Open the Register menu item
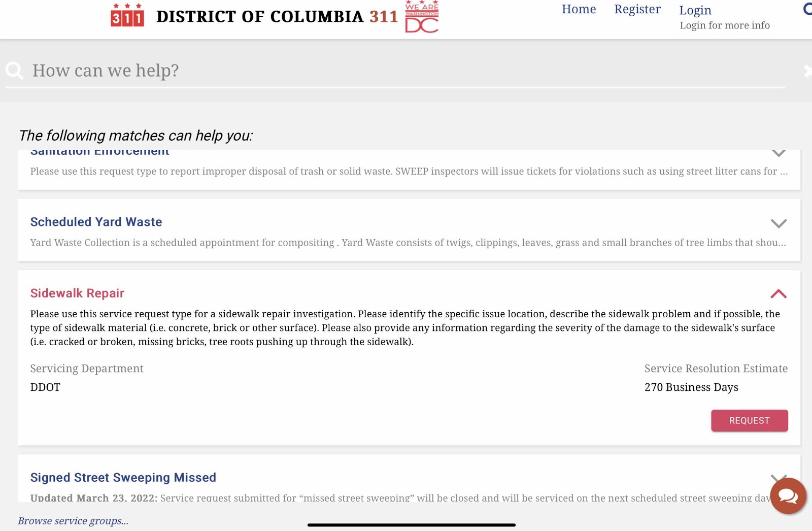This screenshot has height=531, width=812. 637,9
